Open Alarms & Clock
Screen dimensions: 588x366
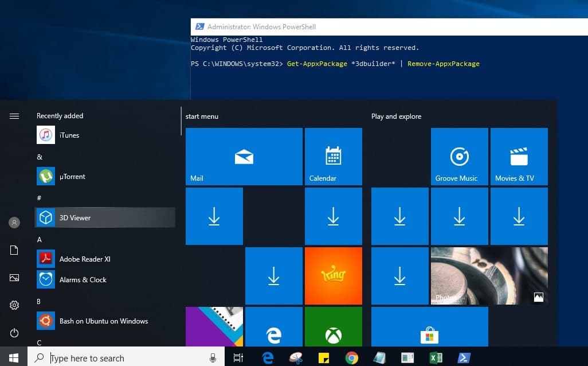click(105, 279)
